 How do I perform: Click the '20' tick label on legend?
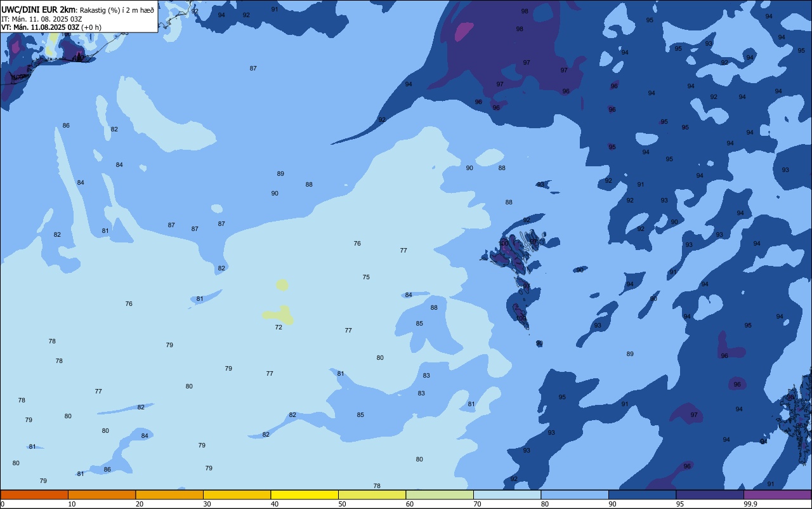[140, 504]
